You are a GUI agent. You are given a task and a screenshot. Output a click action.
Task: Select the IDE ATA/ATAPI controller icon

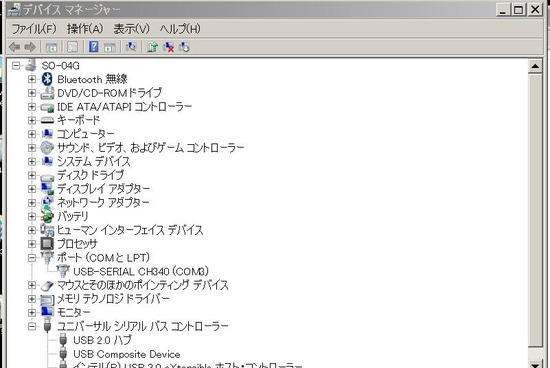point(47,107)
